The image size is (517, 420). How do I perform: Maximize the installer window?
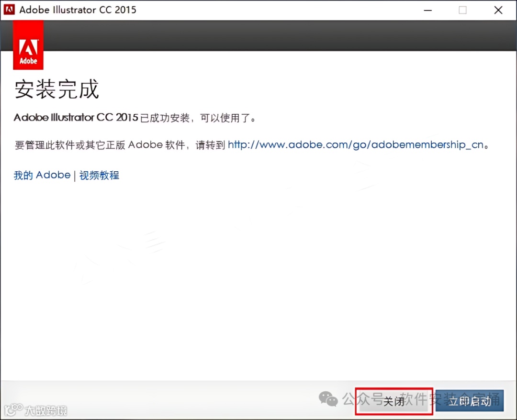coord(462,10)
